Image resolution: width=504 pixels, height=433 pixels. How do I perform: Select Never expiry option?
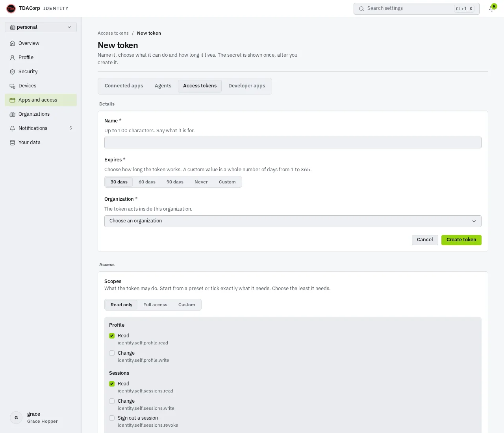(x=201, y=182)
